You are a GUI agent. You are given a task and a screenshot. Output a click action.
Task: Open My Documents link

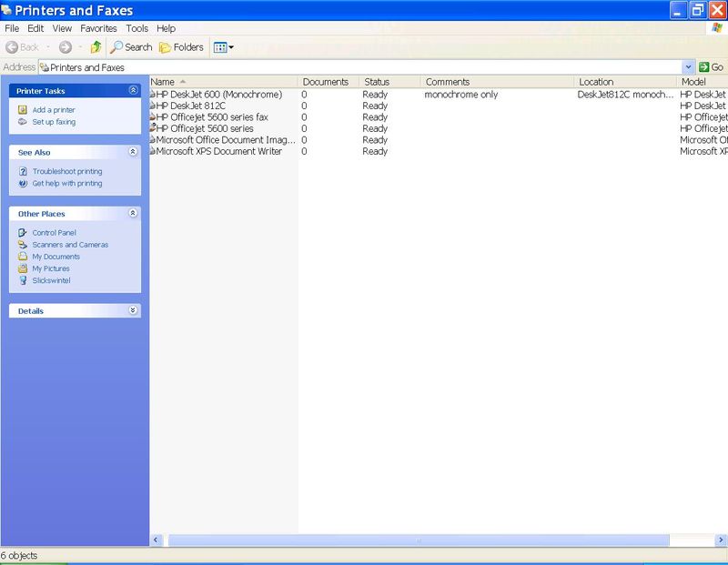[x=56, y=257]
